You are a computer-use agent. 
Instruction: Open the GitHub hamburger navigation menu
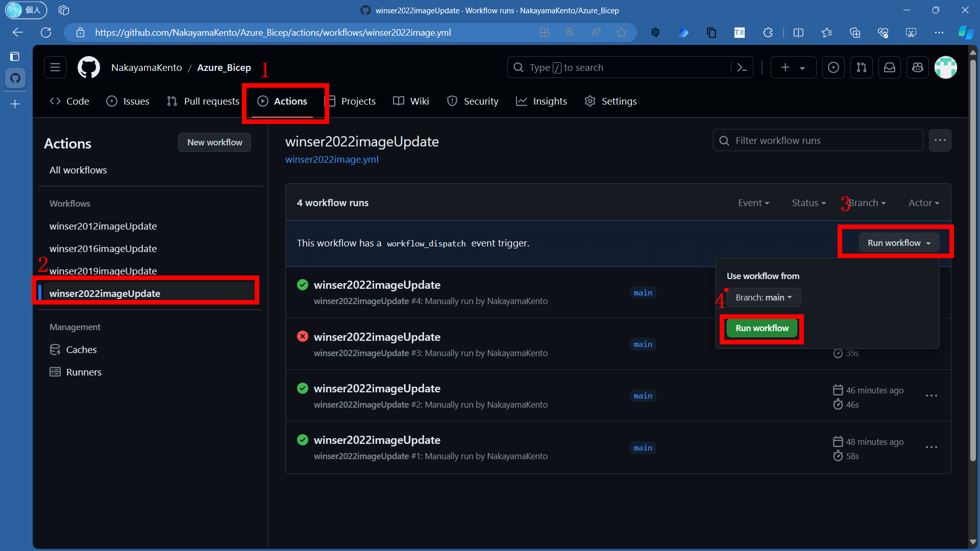(55, 67)
